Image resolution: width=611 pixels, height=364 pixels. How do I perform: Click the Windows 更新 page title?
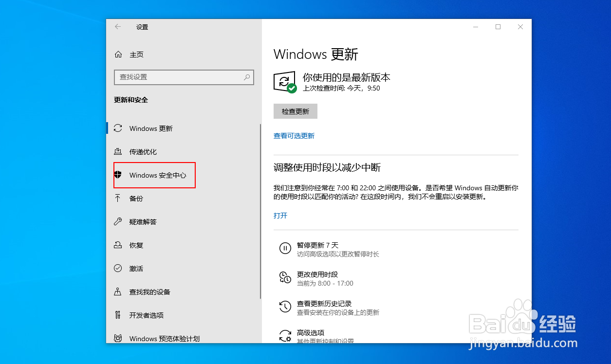(x=316, y=54)
